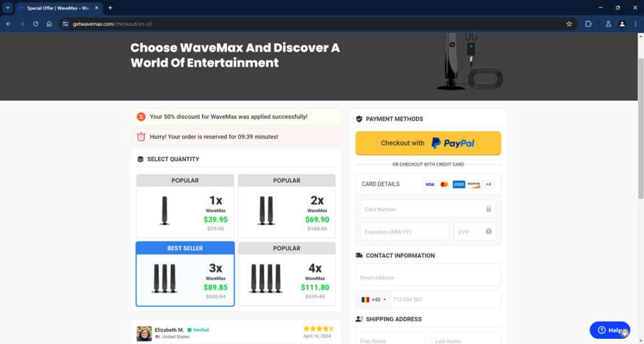Click the Discover card icon
Image resolution: width=644 pixels, height=344 pixels.
pos(474,184)
